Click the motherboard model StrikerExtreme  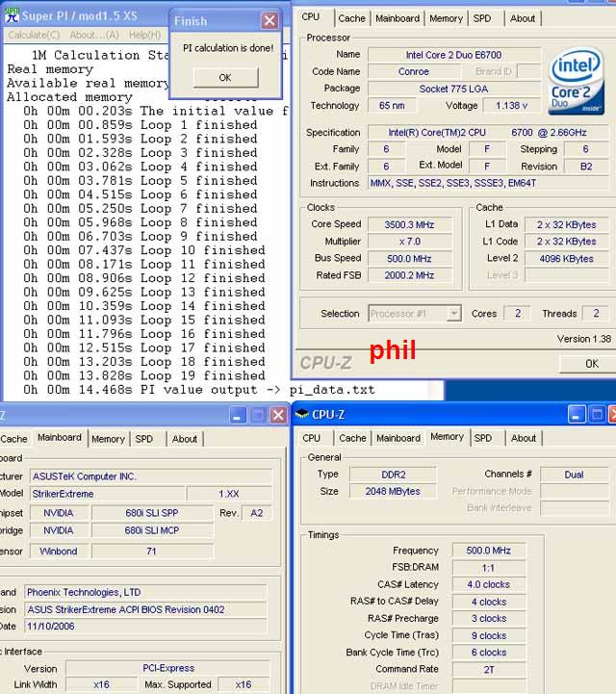108,494
